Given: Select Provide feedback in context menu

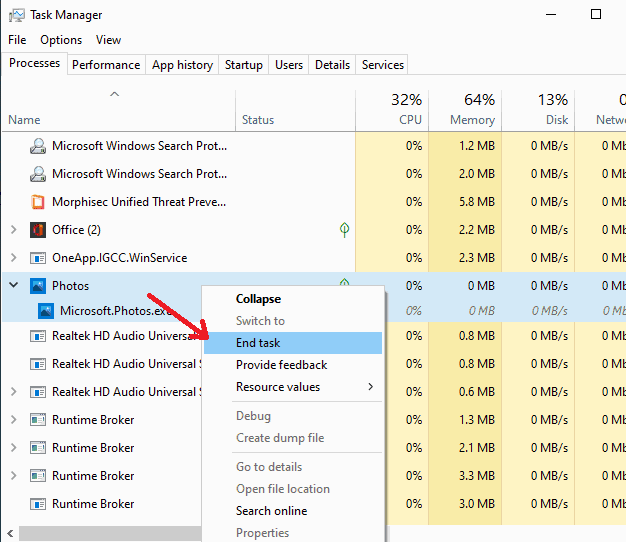Looking at the screenshot, I should pos(293,365).
